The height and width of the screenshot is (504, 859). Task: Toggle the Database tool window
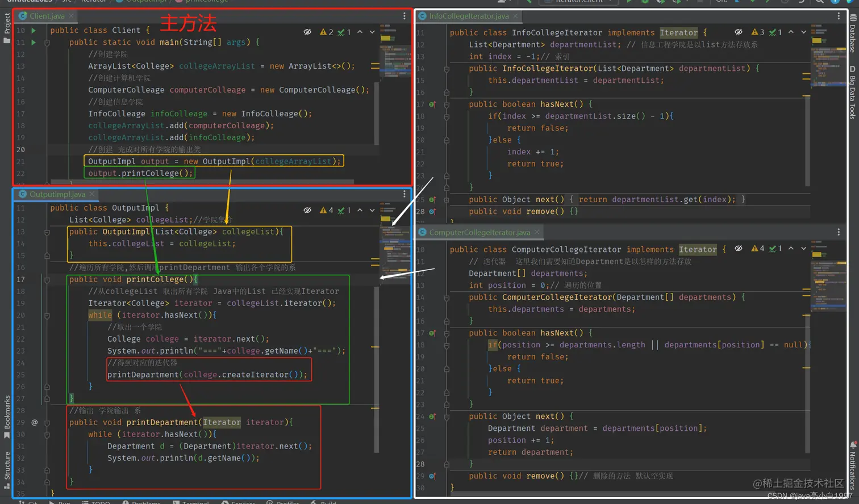[x=853, y=34]
